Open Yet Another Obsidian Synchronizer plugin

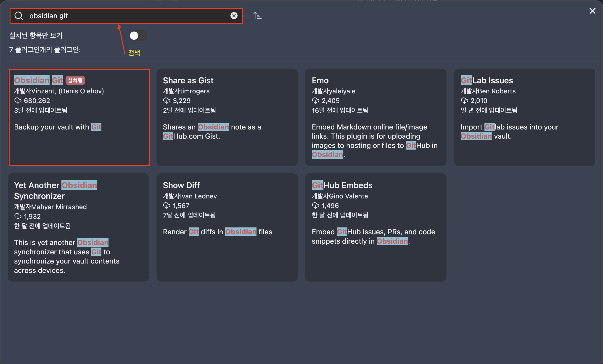coord(78,227)
